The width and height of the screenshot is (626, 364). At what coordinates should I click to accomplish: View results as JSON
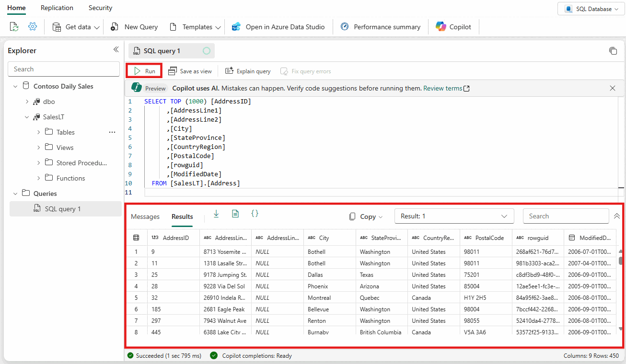coord(255,214)
